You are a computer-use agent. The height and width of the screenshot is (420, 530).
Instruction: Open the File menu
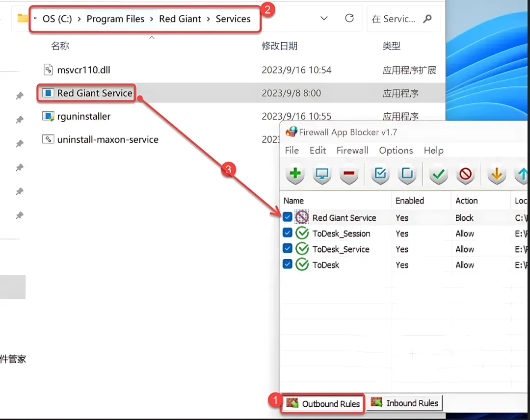tap(291, 150)
